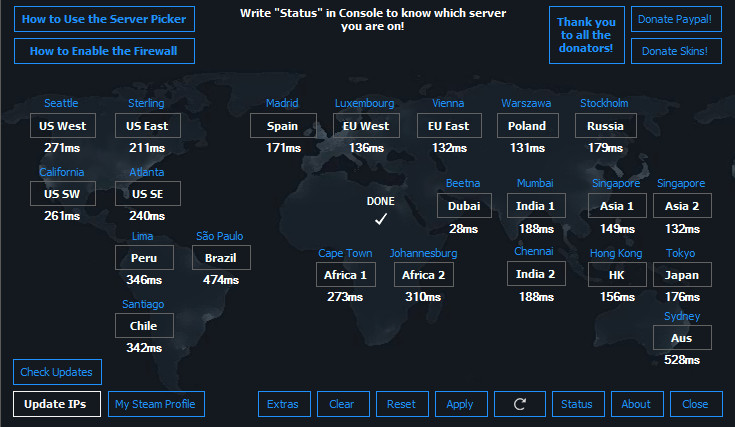Toggle the Spain server
The image size is (735, 427).
click(x=283, y=126)
